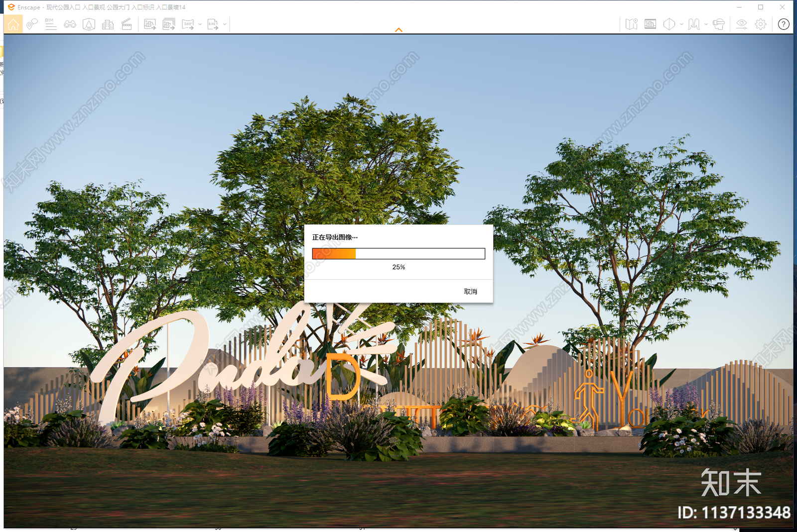The height and width of the screenshot is (532, 797).
Task: Open the visual settings eye icon
Action: pos(742,24)
